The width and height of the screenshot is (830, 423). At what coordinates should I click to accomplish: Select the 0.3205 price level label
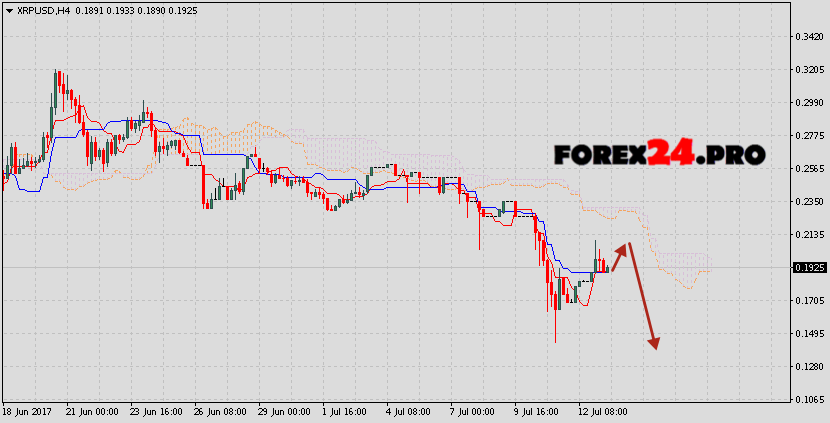(809, 70)
